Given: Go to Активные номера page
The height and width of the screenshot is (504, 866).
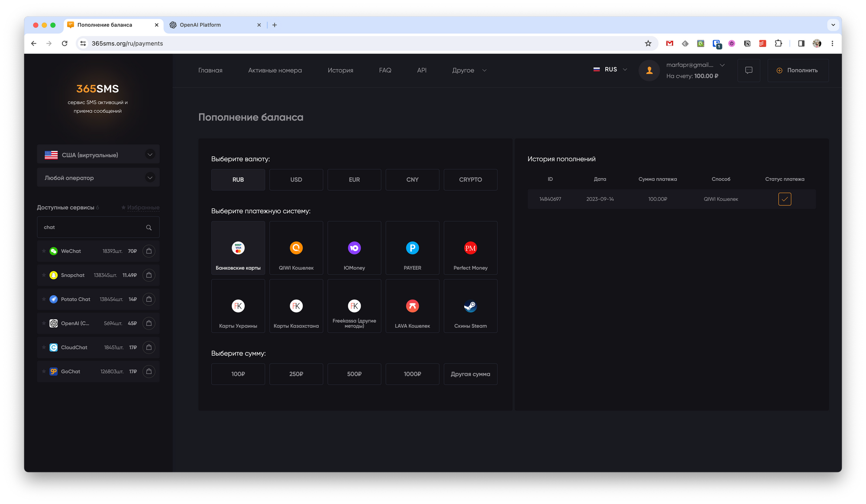Looking at the screenshot, I should coord(275,70).
